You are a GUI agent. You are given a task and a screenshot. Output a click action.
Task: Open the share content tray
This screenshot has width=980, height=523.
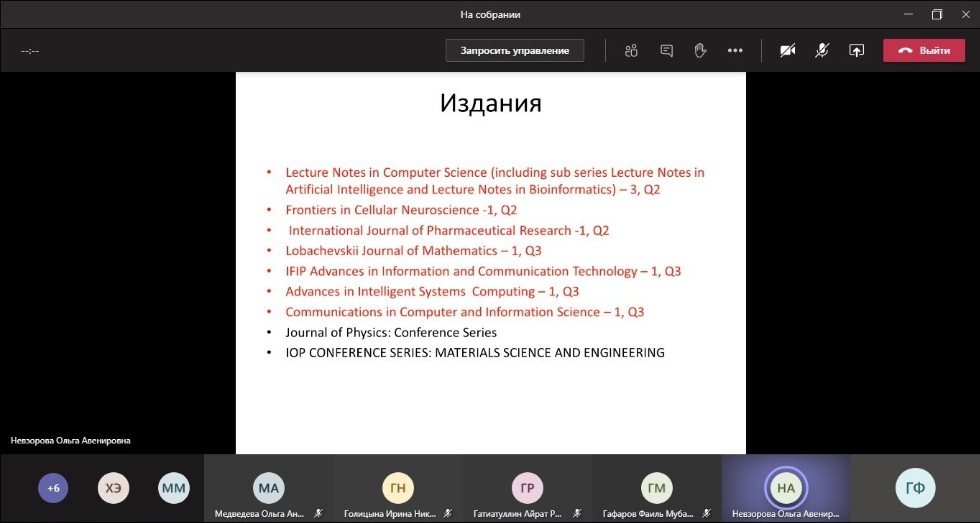(x=856, y=51)
